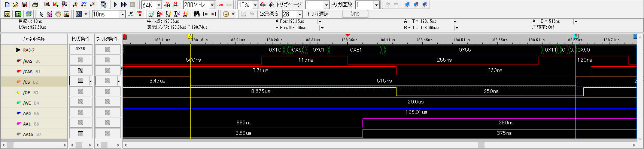Click the A Bar cursor icon
The image size is (644, 149).
pos(160,14)
